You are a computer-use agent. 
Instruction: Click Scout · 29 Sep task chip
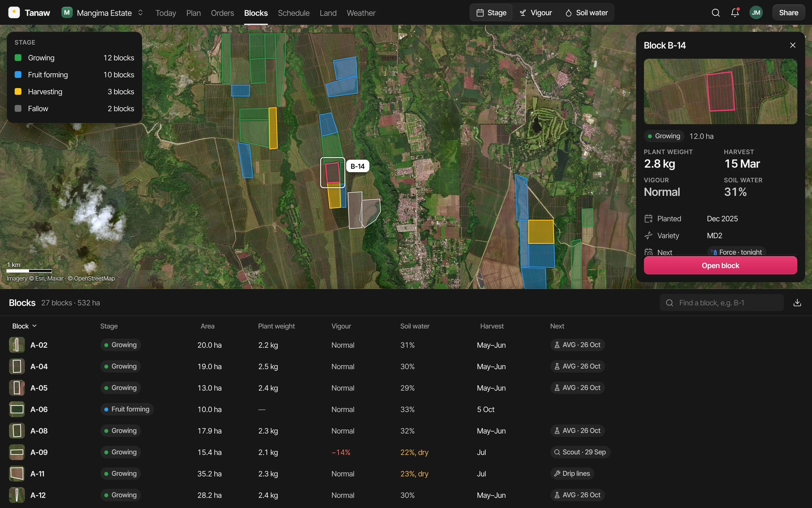(580, 452)
